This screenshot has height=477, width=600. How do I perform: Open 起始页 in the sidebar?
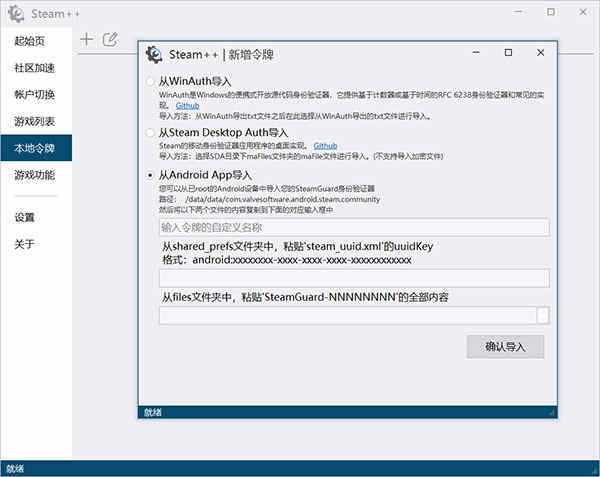click(36, 41)
